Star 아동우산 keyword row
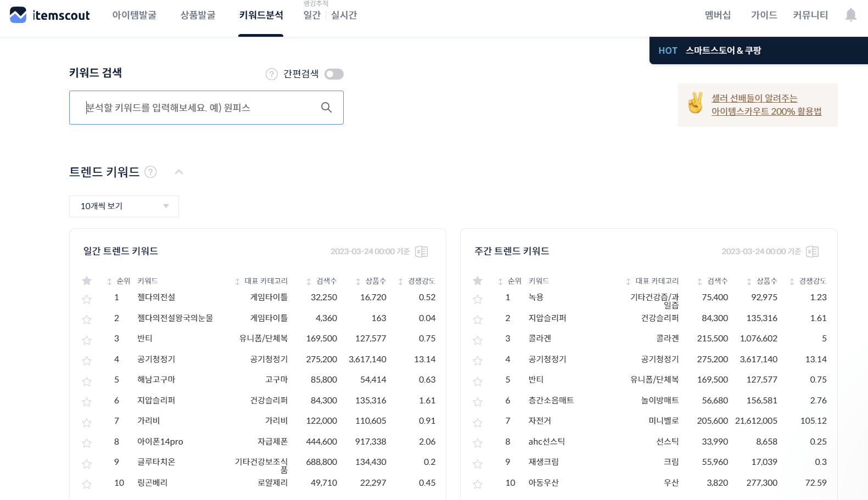Screen dimensions: 868x500 478,484
